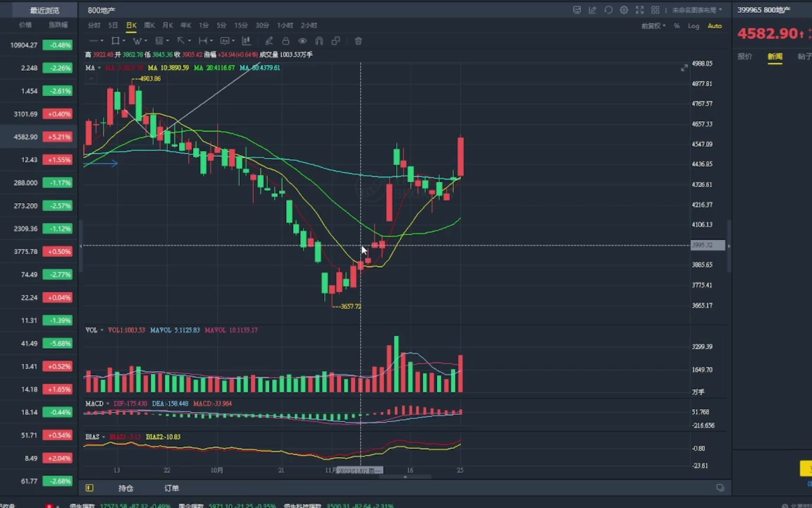This screenshot has width=812, height=508.
Task: Expand the MA indicator dropdown
Action: point(99,68)
